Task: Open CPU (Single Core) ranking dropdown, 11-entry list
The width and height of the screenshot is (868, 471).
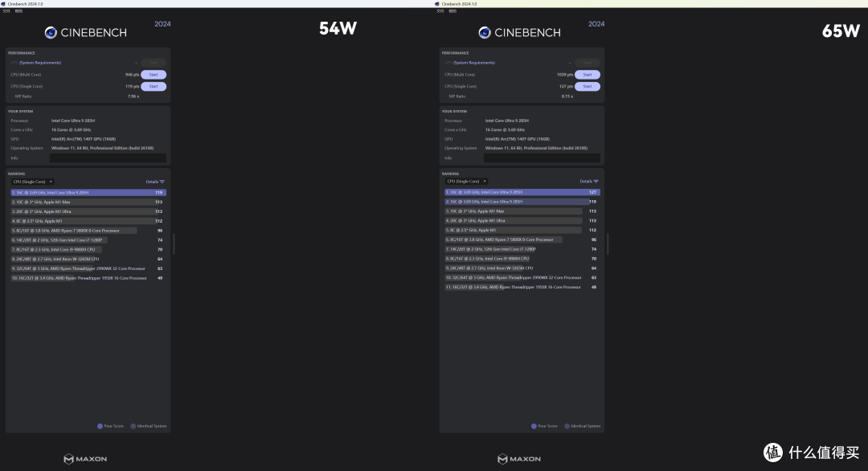Action: [x=467, y=182]
